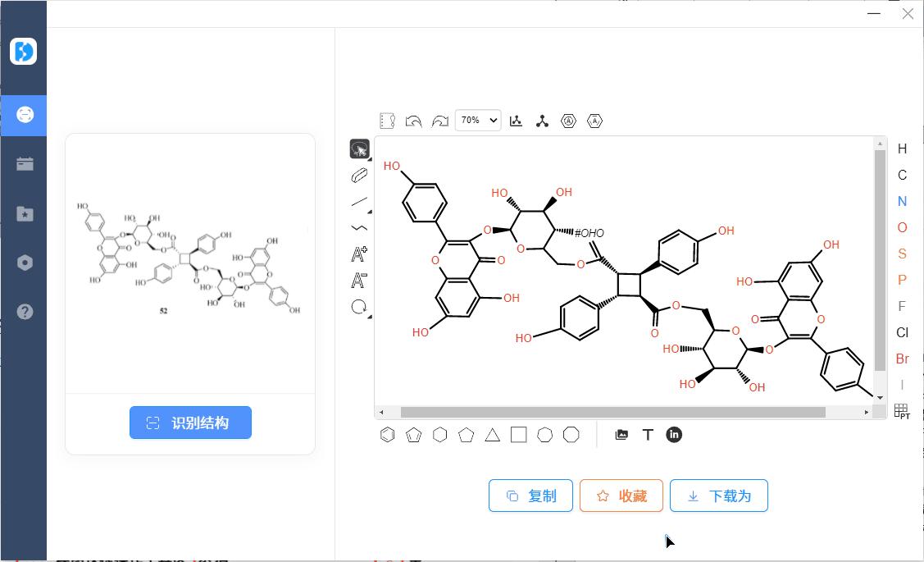Select the Eraser tool
This screenshot has height=562, width=924.
(x=358, y=175)
